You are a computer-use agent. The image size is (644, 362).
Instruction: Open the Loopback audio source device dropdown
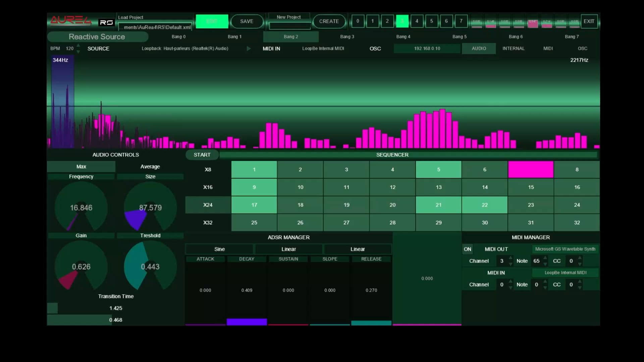tap(185, 49)
